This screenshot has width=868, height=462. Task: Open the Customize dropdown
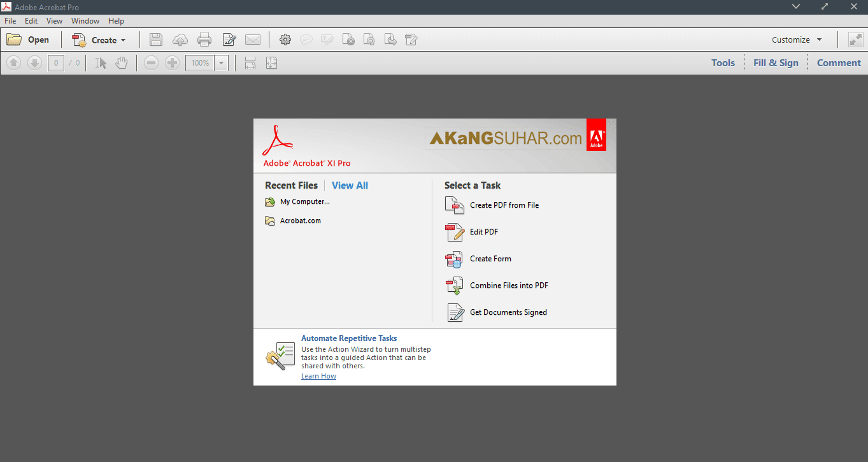(795, 39)
